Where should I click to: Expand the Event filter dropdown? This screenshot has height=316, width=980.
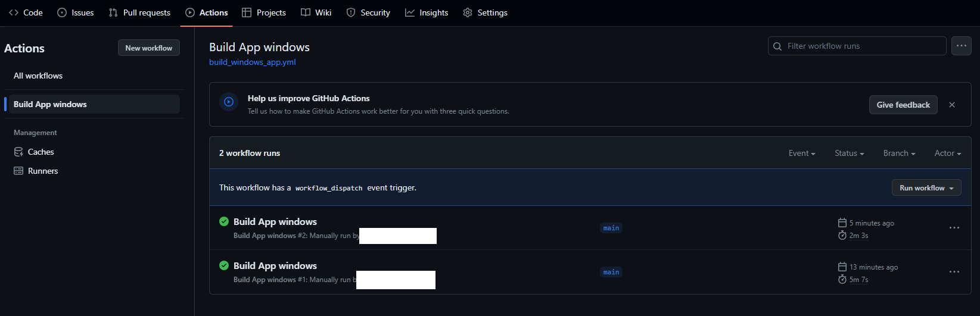802,153
